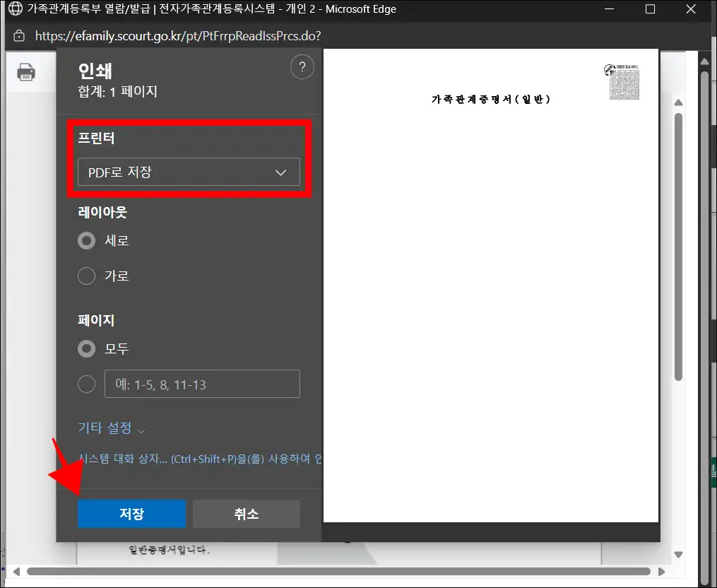Screen dimensions: 717x588
Task: Select the 세로 portrait orientation radio button
Action: [85, 240]
